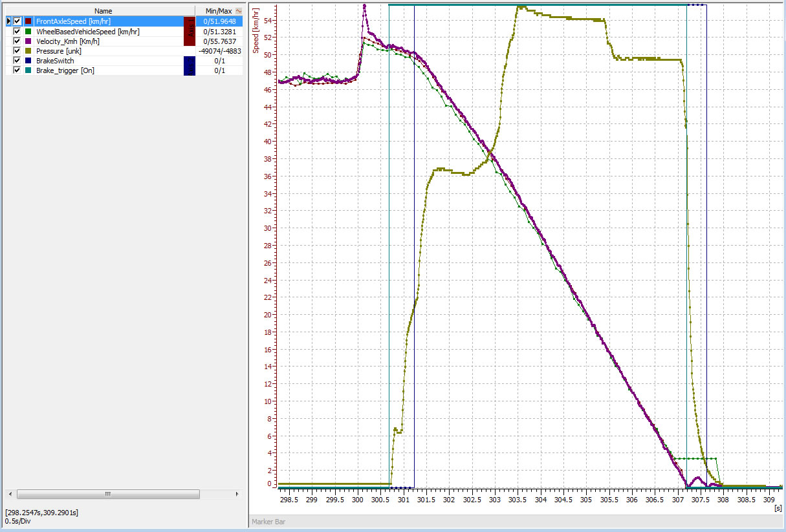Click the Axis 2 blue axis bar
Viewport: 786px width, 532px height.
(190, 65)
